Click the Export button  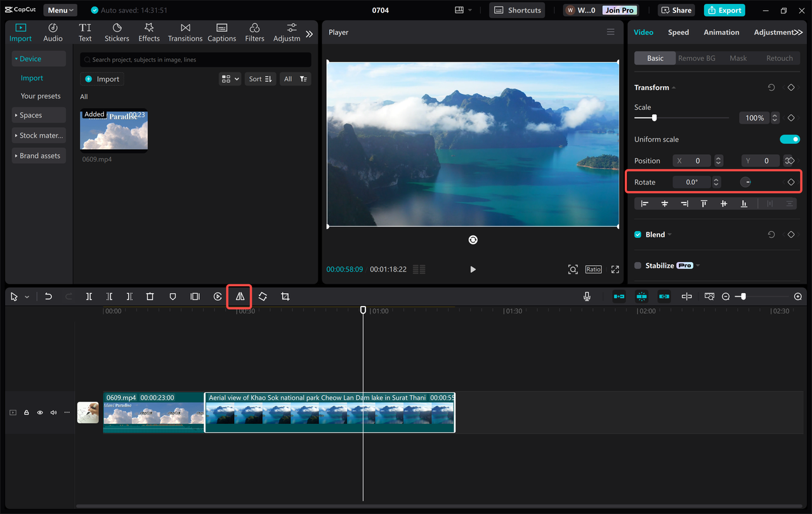point(724,10)
